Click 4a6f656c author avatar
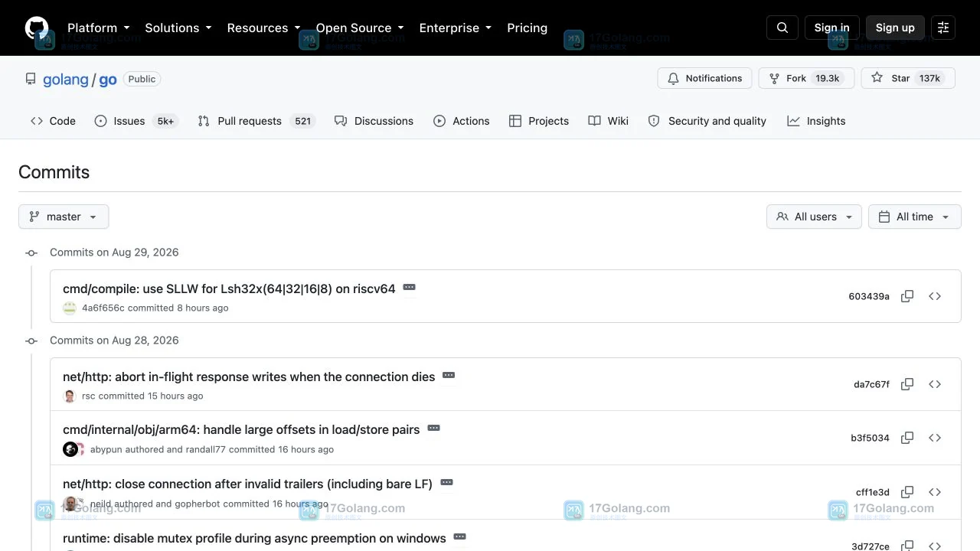 click(x=70, y=308)
